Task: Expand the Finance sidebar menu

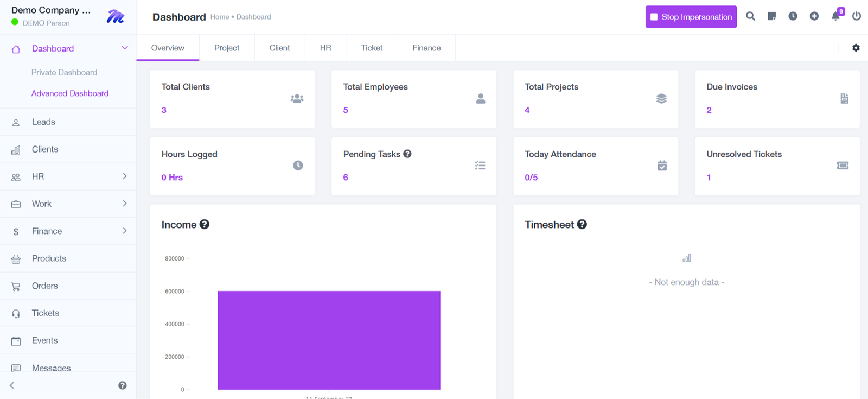Action: (125, 231)
